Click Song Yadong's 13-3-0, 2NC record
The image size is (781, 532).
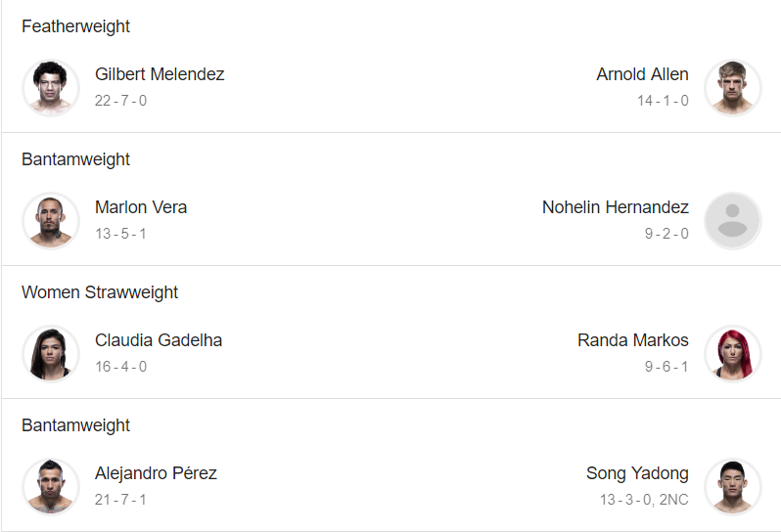pos(644,499)
